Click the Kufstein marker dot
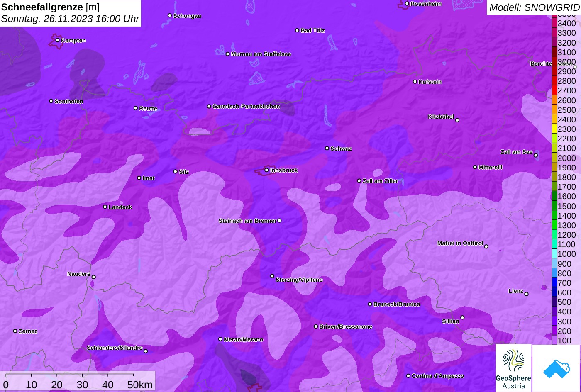Screen dimensions: 581x392 415,82
